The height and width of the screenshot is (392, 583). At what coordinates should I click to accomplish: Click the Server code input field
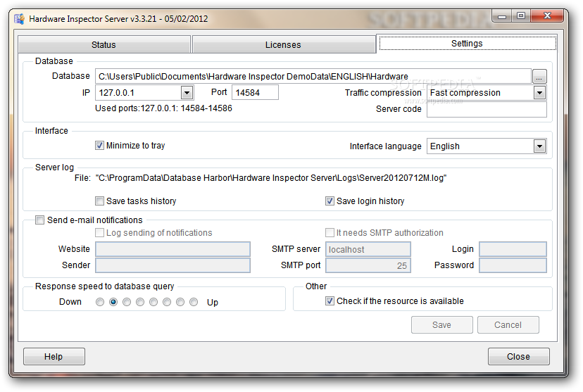click(487, 109)
